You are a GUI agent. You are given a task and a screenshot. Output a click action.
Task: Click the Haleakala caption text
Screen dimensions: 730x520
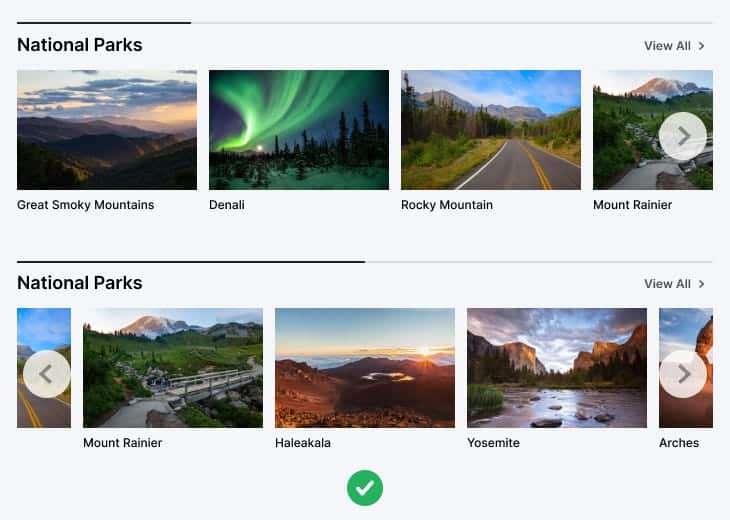(x=303, y=443)
